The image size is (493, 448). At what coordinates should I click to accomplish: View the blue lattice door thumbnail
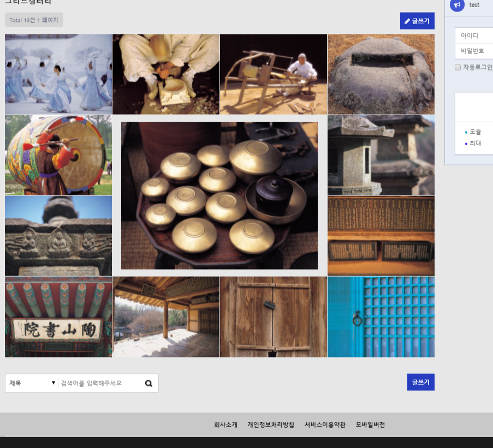pos(381,316)
